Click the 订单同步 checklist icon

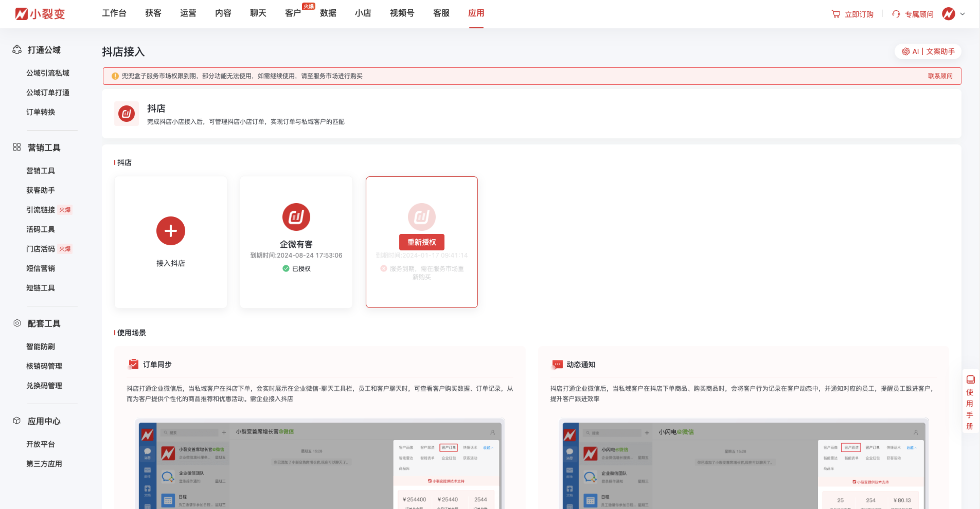[133, 364]
